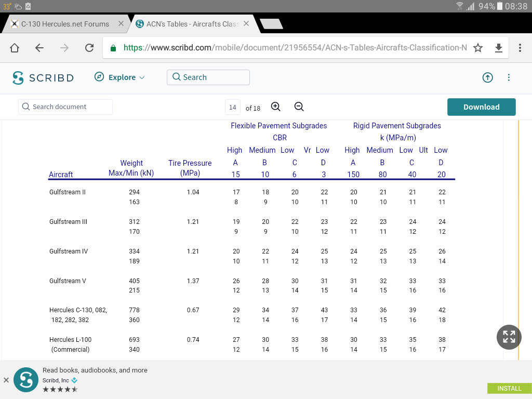Click the Aircraft column header
The image size is (532, 399).
point(61,175)
